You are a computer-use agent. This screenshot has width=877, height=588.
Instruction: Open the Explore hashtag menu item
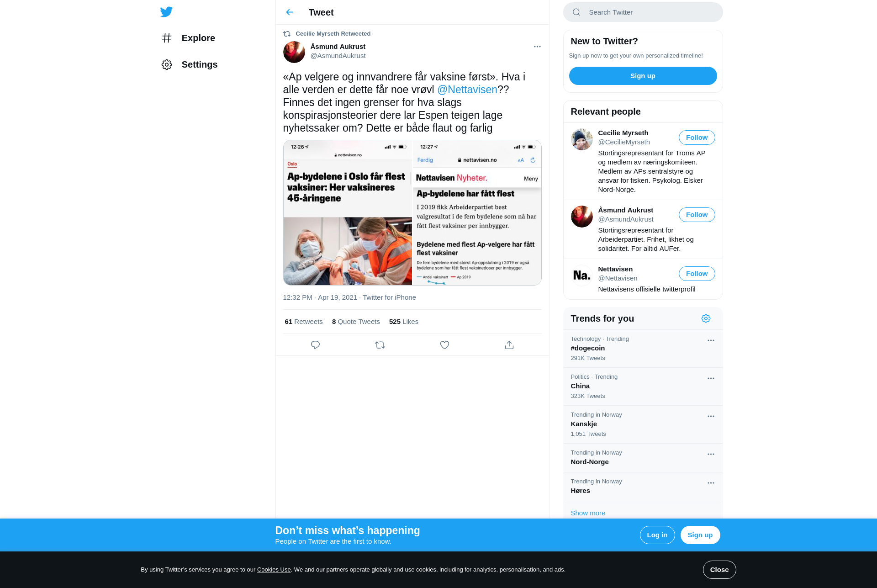point(188,38)
